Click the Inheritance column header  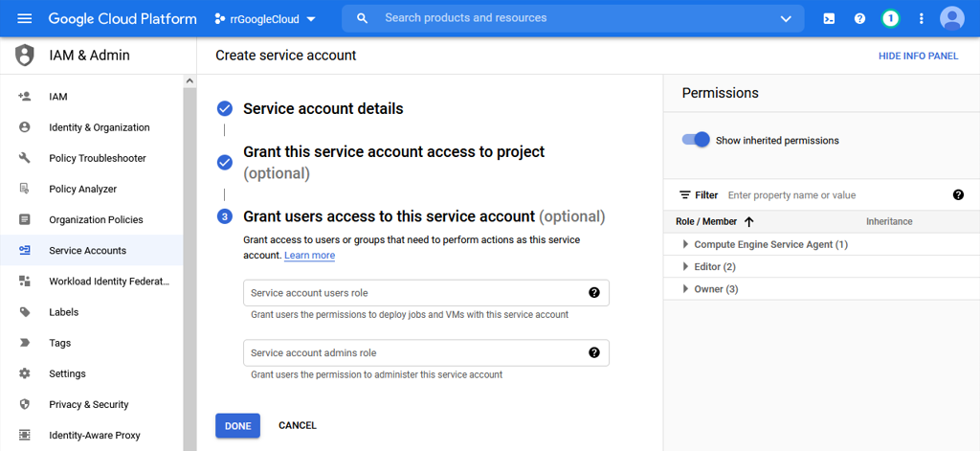(889, 221)
